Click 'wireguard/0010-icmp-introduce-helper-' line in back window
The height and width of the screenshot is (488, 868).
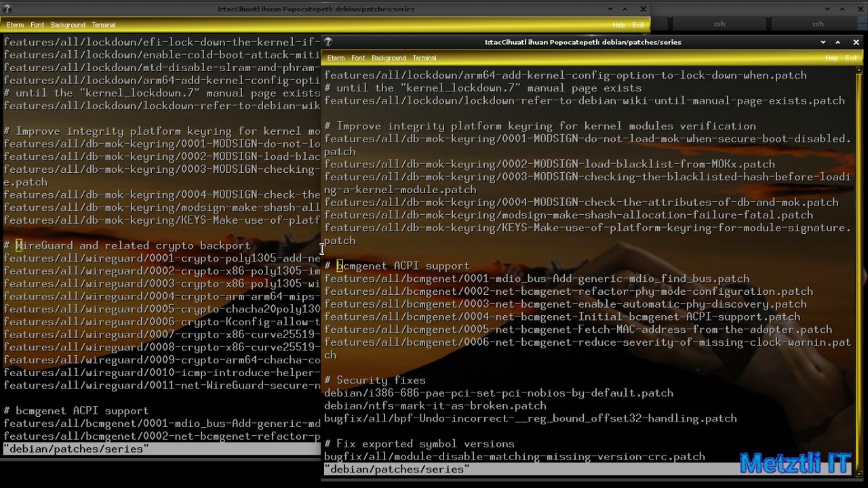[x=162, y=373]
